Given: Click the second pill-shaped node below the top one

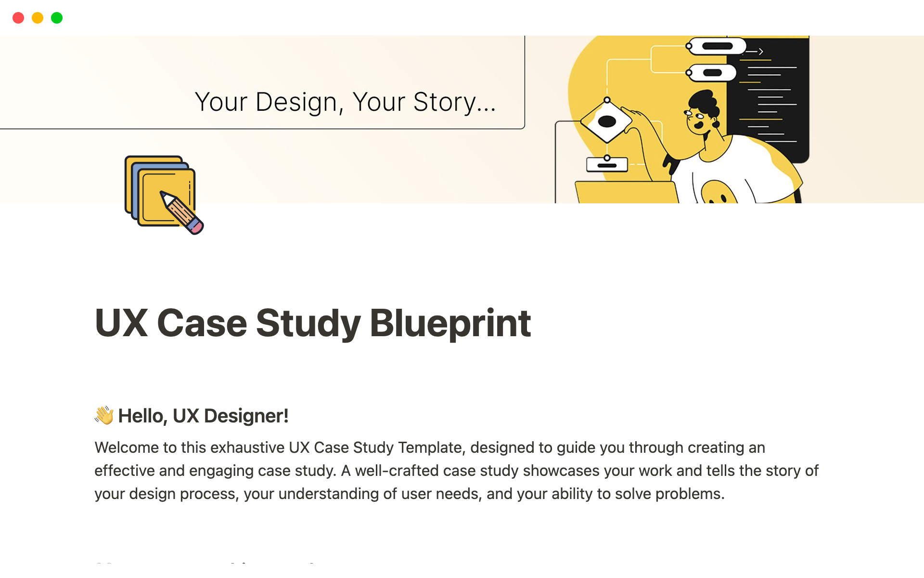Looking at the screenshot, I should (712, 73).
